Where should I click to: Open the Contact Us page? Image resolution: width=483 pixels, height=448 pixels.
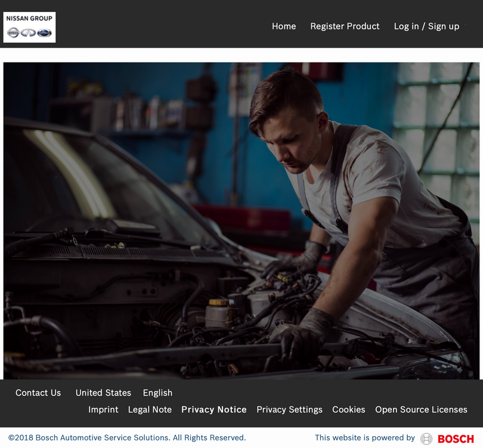(38, 393)
